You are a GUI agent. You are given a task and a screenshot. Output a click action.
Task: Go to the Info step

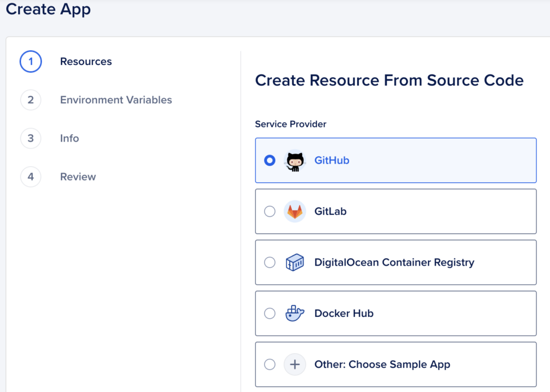tap(69, 138)
